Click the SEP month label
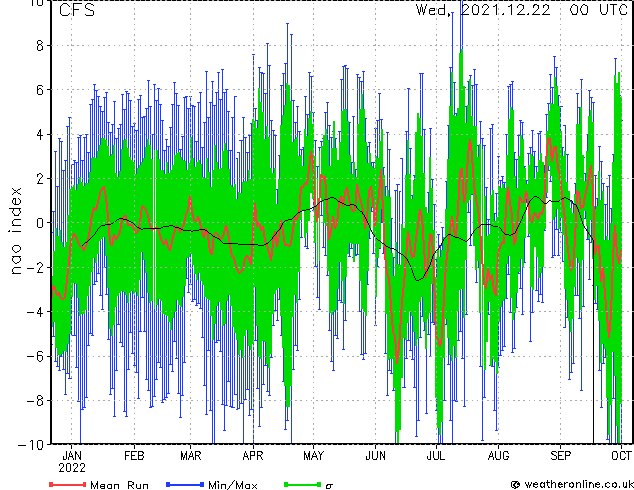The image size is (634, 490). click(x=560, y=456)
